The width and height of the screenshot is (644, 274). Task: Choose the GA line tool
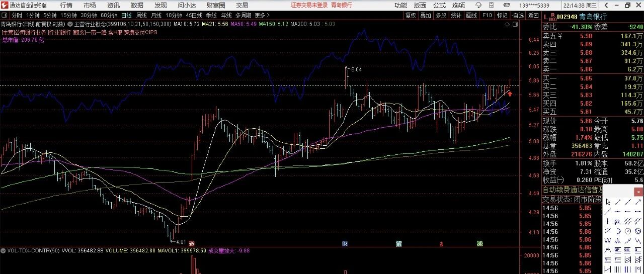tap(627, 250)
